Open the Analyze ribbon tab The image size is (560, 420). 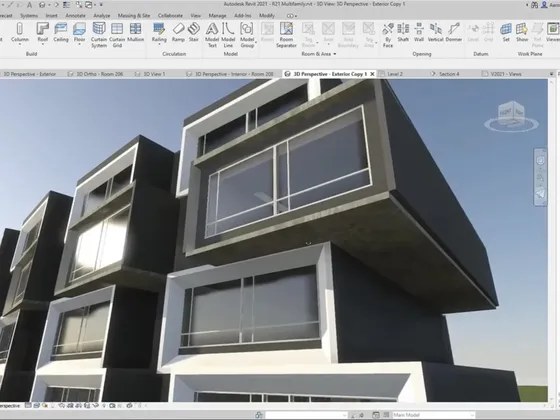pos(102,16)
